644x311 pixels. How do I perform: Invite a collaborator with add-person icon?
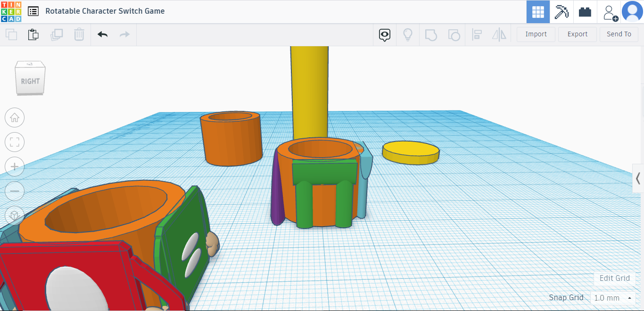(610, 12)
